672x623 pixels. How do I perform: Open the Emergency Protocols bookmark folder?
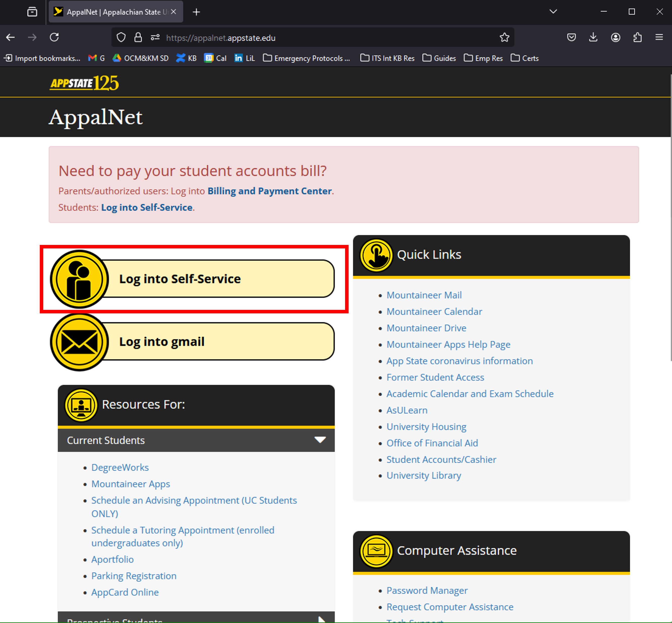click(x=306, y=58)
